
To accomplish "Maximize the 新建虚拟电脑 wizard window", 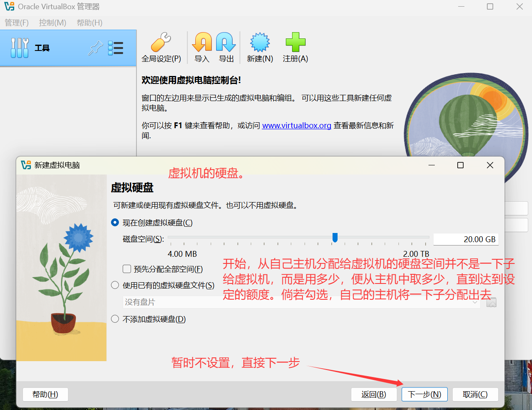I will click(461, 165).
